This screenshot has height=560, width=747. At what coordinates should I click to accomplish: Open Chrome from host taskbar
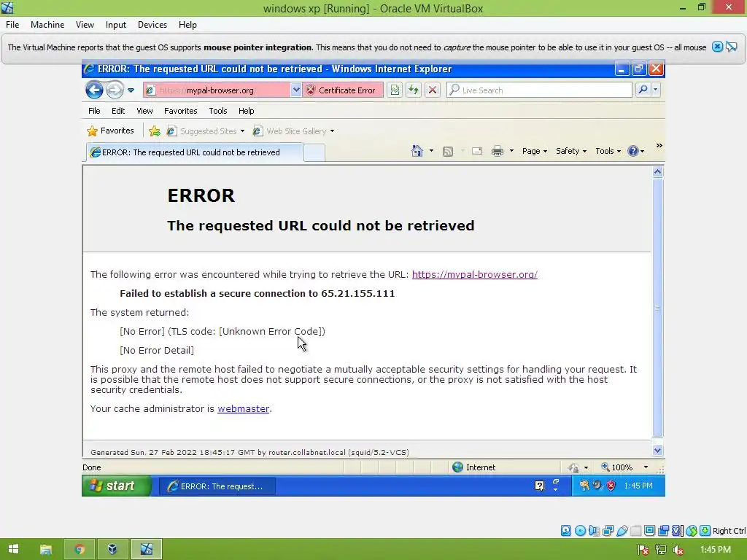point(79,549)
